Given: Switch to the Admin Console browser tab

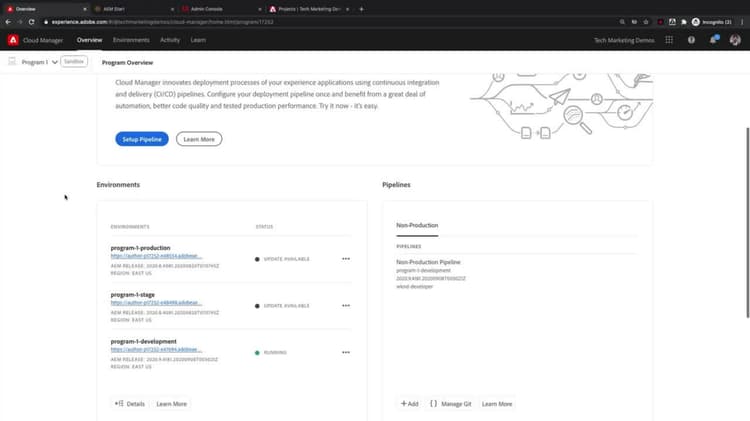Looking at the screenshot, I should [x=221, y=9].
